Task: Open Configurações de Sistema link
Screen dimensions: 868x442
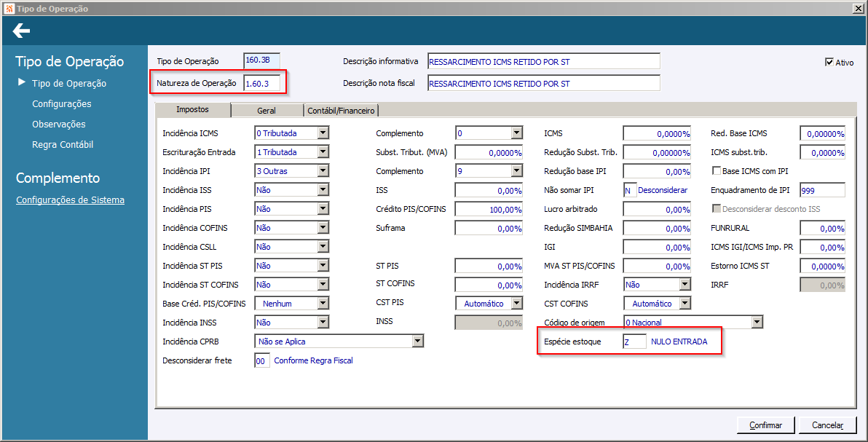Action: click(70, 200)
